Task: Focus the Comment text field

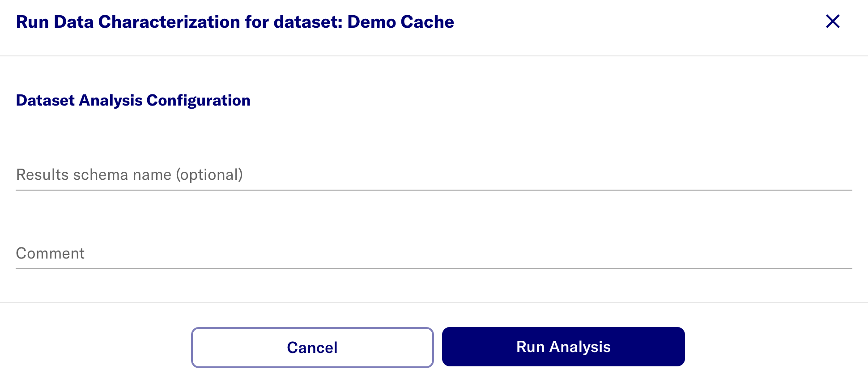Action: tap(433, 254)
